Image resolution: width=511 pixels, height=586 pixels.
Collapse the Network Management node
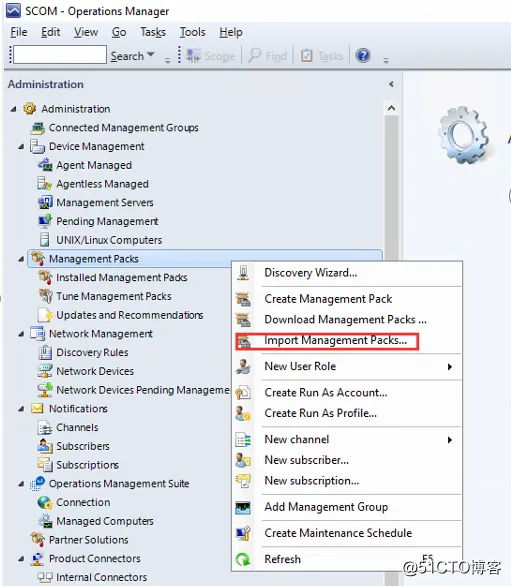click(x=21, y=334)
